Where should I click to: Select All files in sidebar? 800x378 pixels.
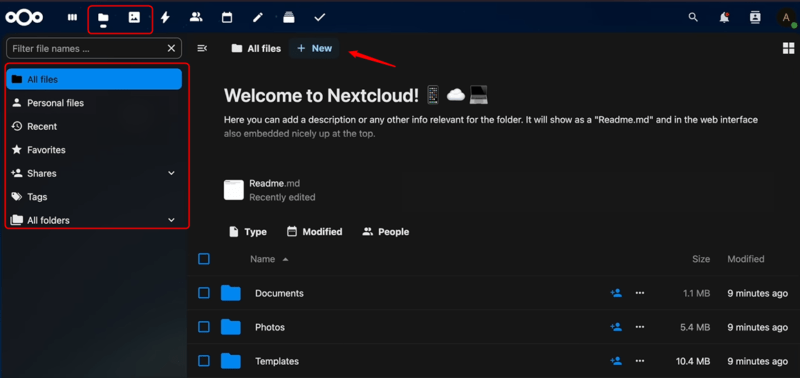click(x=94, y=79)
